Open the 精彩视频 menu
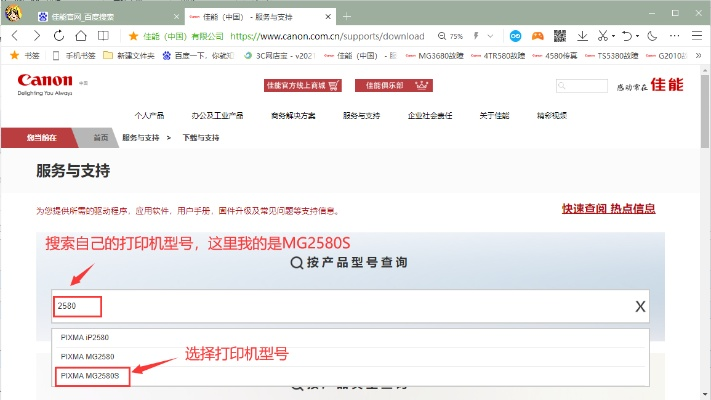Image resolution: width=711 pixels, height=400 pixels. [x=552, y=115]
